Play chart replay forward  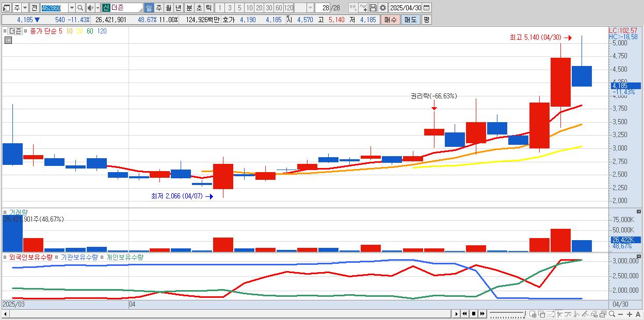(x=457, y=314)
